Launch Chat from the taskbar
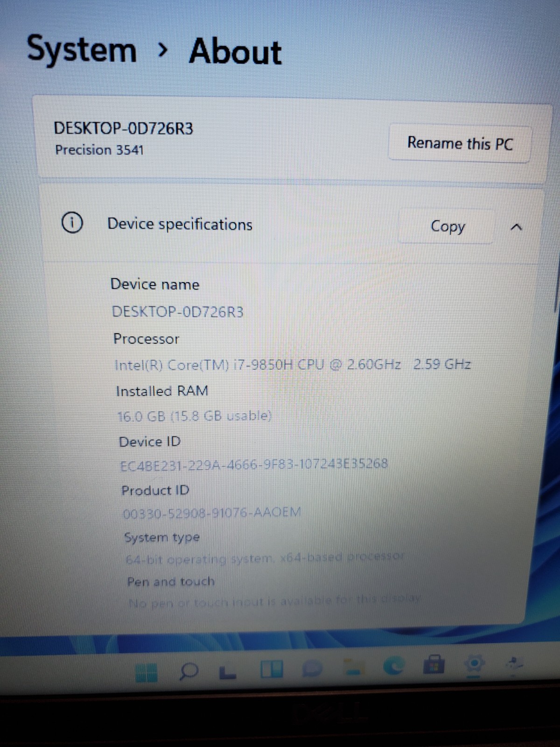The width and height of the screenshot is (560, 747). tap(312, 669)
